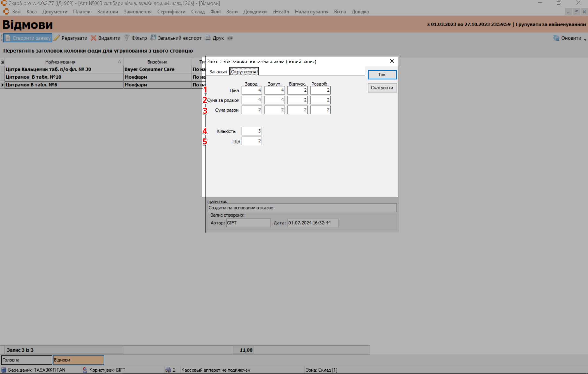This screenshot has height=374, width=588.
Task: Open the Довідники menu
Action: [x=255, y=12]
